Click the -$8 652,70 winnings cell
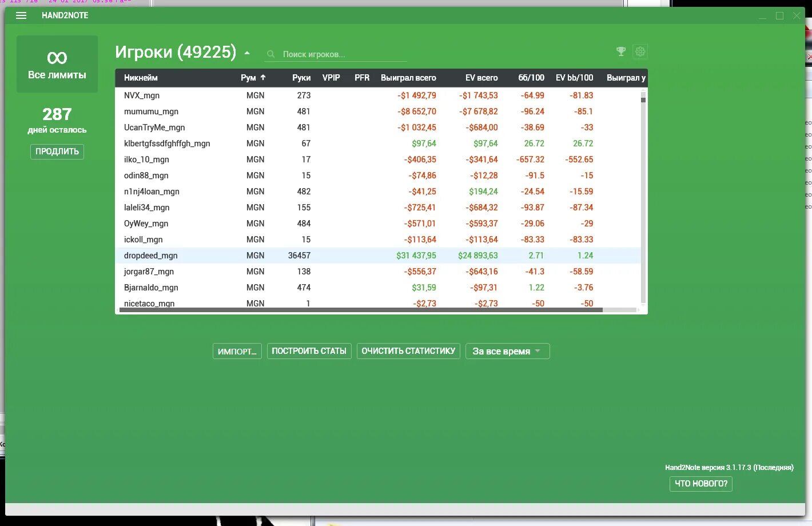Screen dimensions: 812x526 pos(417,111)
